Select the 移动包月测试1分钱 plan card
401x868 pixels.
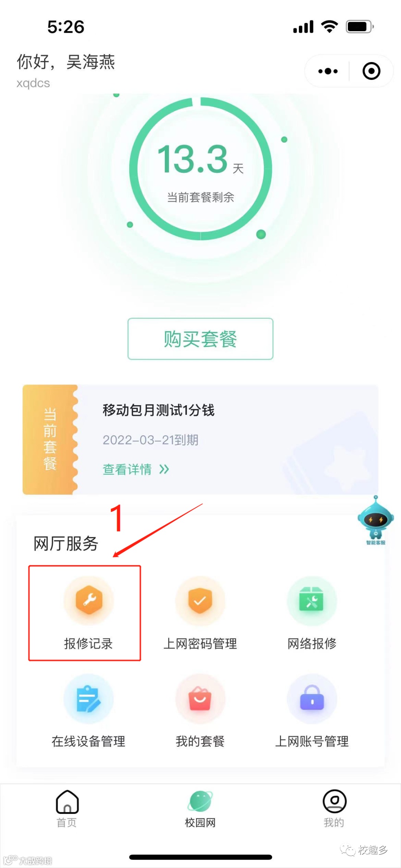[x=200, y=439]
